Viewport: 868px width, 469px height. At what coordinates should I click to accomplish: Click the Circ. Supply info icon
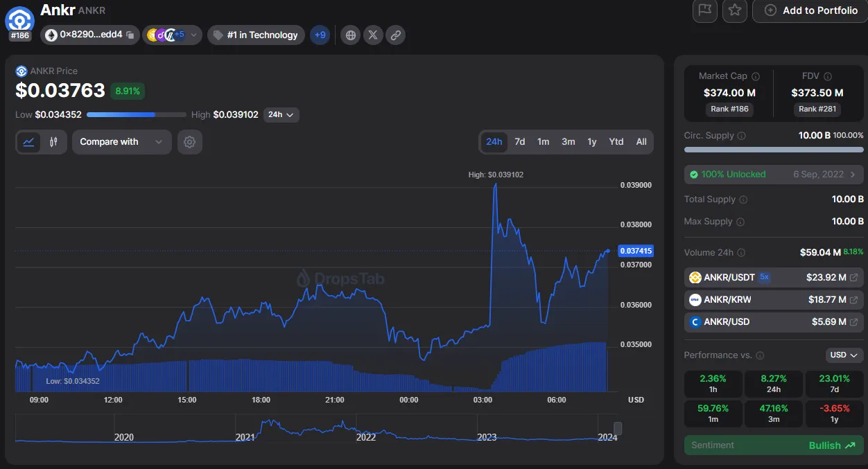coord(742,136)
